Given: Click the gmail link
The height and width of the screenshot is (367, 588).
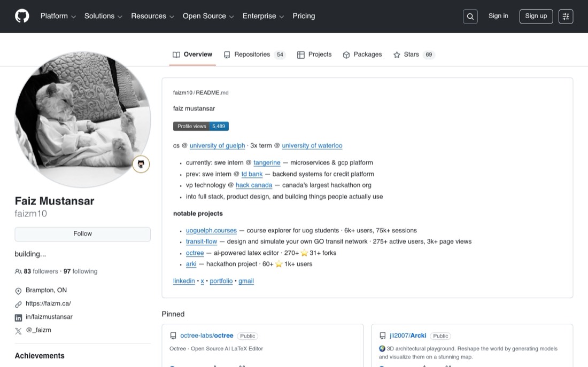Looking at the screenshot, I should 246,281.
